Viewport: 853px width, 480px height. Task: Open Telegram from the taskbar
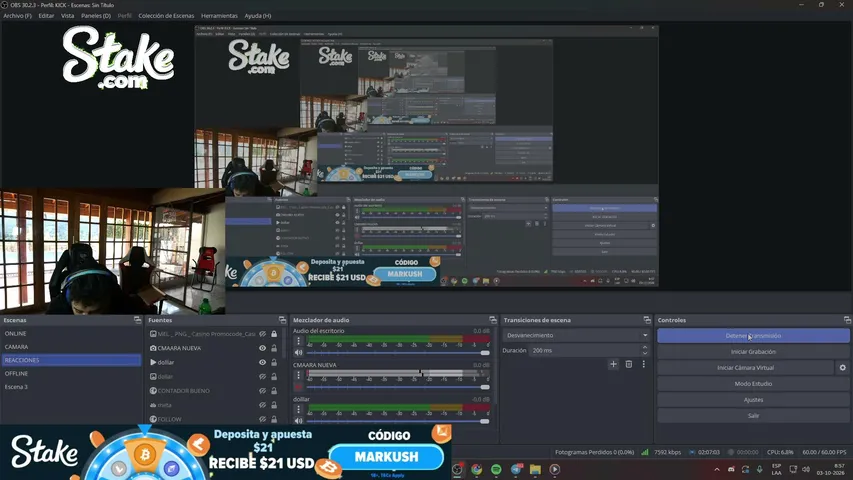pos(516,469)
